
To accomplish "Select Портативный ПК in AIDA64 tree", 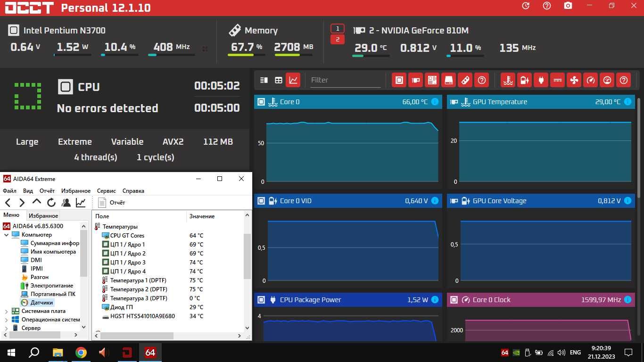I will (48, 294).
